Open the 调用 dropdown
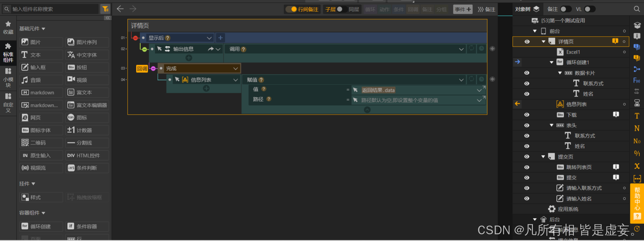Screen dimensions: 644x241 click(461, 49)
